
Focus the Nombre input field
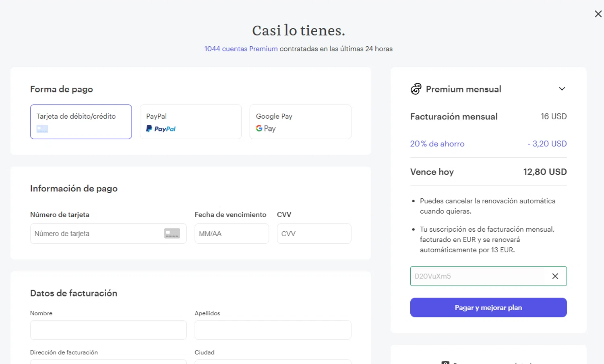point(108,330)
